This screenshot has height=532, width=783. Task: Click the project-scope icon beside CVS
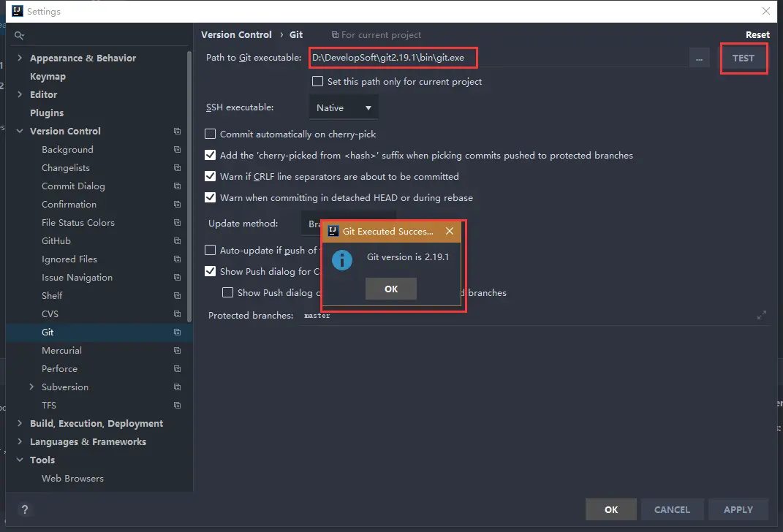pos(177,314)
